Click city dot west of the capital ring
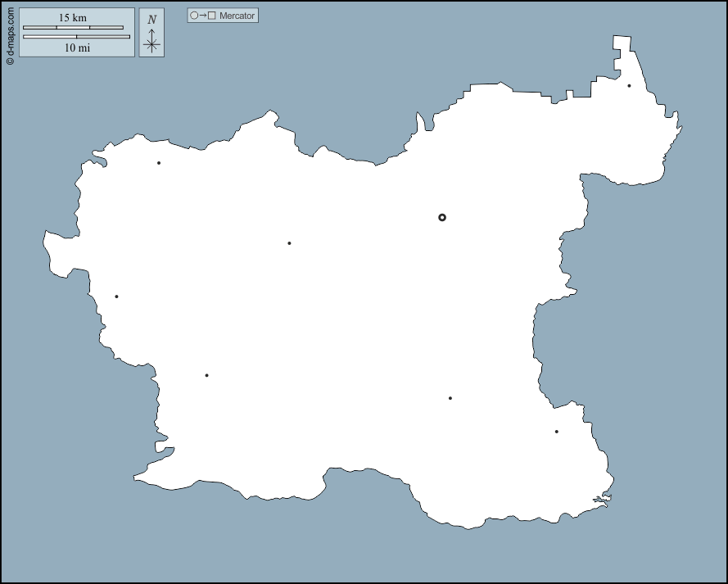 click(x=289, y=243)
